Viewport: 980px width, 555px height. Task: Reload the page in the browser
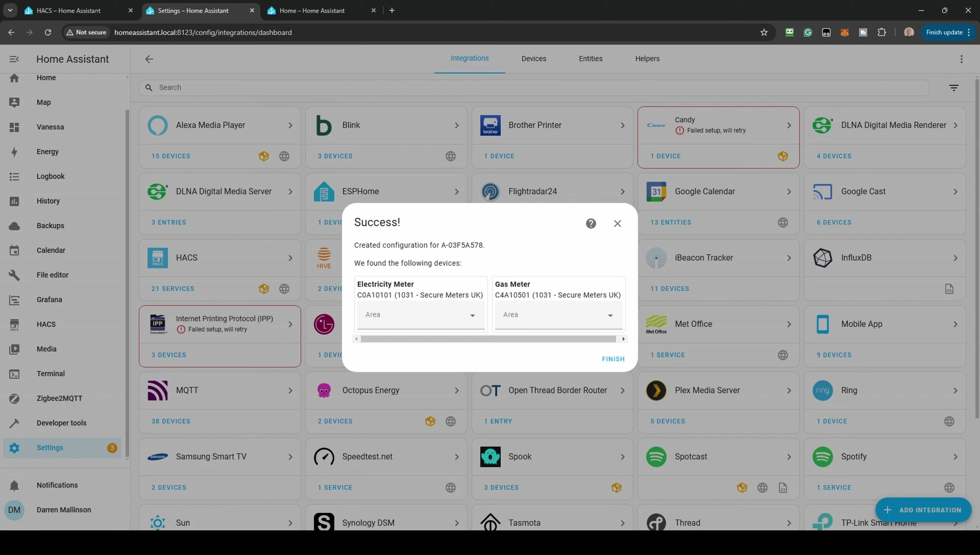coord(48,32)
